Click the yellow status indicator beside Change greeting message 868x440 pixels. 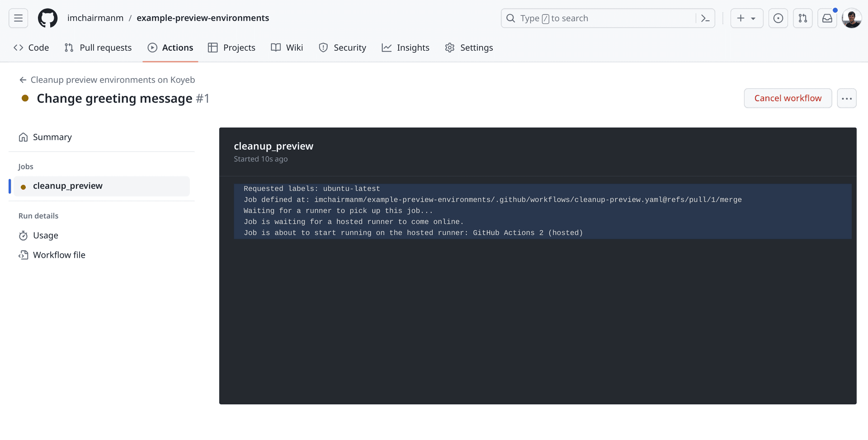pyautogui.click(x=25, y=98)
